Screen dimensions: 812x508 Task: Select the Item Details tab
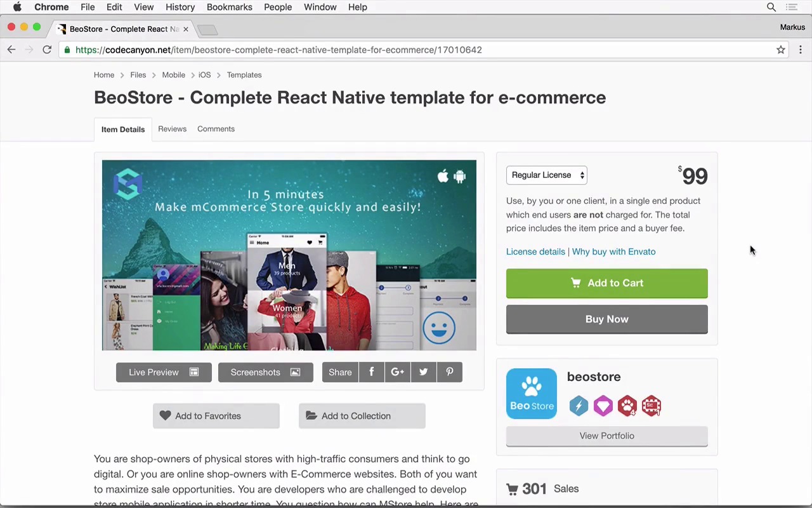pyautogui.click(x=123, y=130)
